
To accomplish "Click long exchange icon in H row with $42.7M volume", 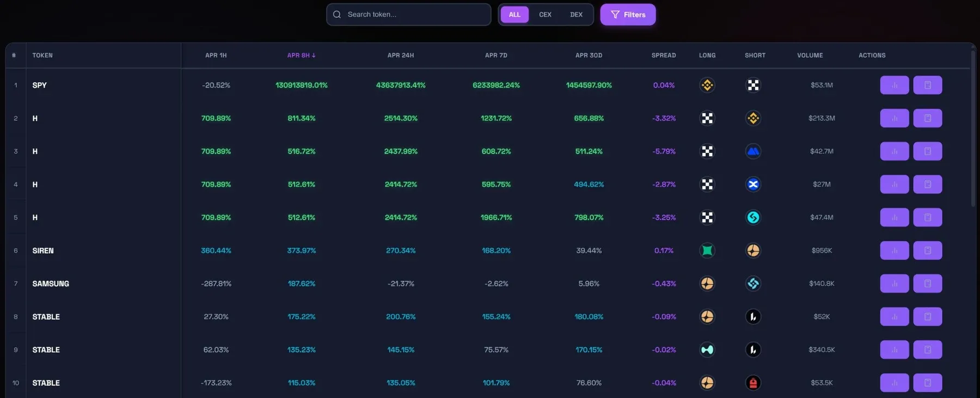I will pos(707,151).
